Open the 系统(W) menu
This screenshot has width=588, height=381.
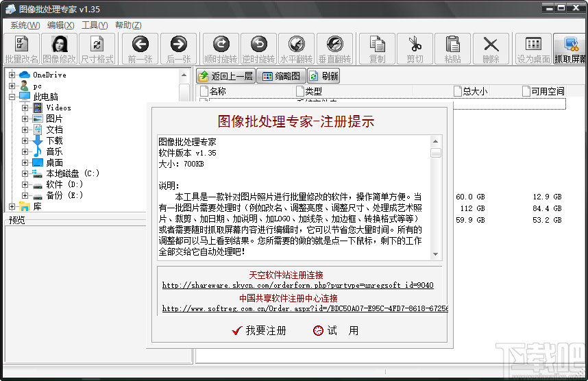tap(25, 25)
